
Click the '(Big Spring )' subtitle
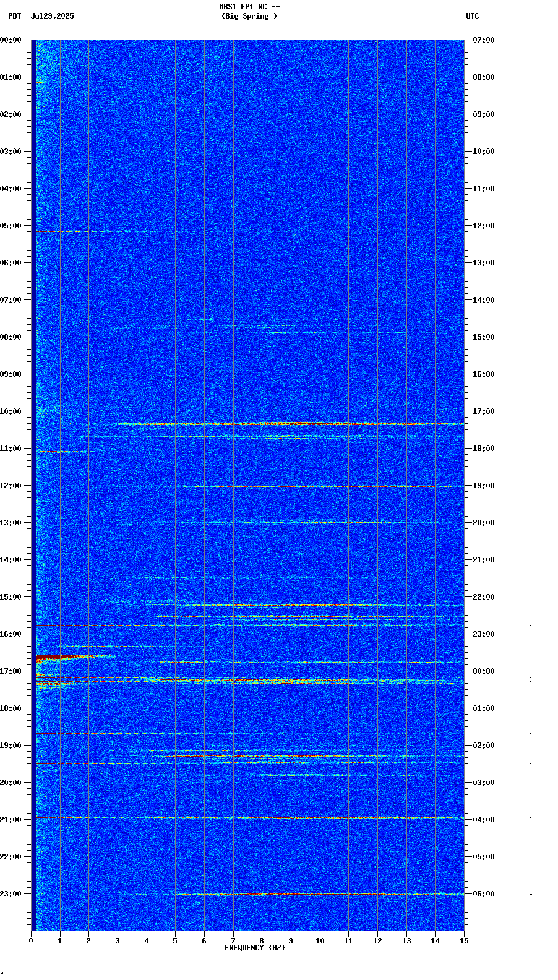[x=249, y=16]
